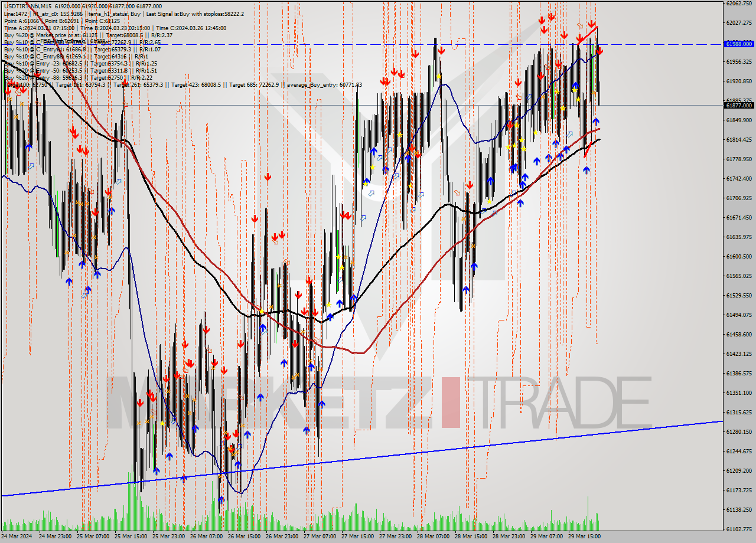Click the 'C_Entry88: 61269.1' buy line
The width and height of the screenshot is (756, 543).
(76, 56)
